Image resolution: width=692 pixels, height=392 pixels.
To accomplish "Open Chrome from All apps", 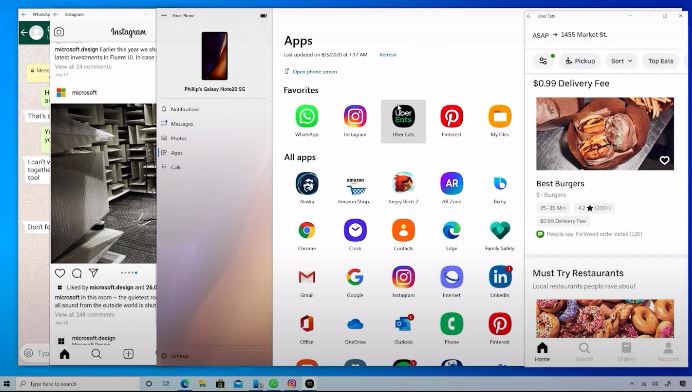I will pos(307,230).
